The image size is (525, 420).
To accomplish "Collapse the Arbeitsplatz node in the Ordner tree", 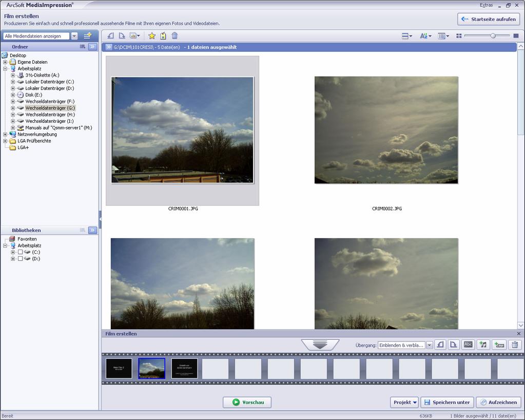I will click(5, 69).
